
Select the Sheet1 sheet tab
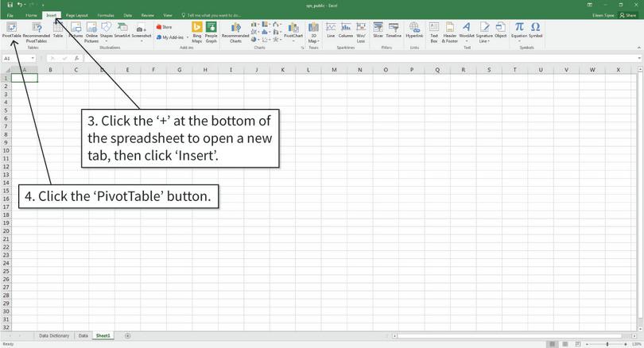pyautogui.click(x=103, y=336)
